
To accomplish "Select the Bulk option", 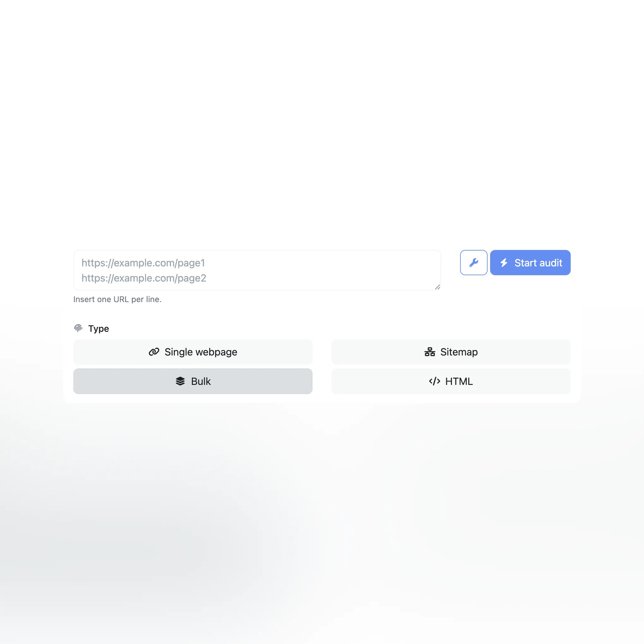I will point(193,381).
